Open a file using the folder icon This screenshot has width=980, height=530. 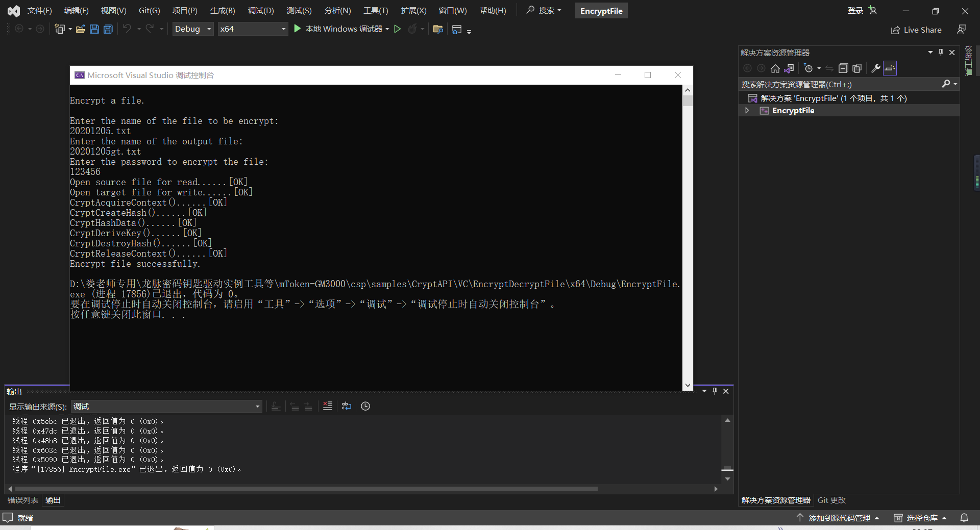[80, 29]
